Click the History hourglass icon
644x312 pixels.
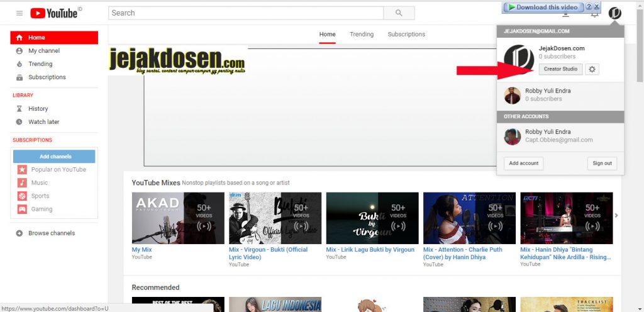coord(19,109)
